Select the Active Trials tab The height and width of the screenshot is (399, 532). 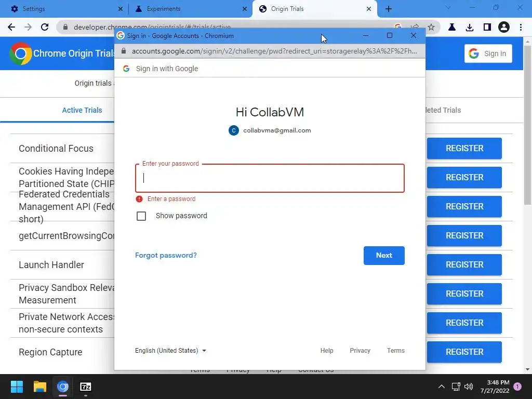click(82, 110)
